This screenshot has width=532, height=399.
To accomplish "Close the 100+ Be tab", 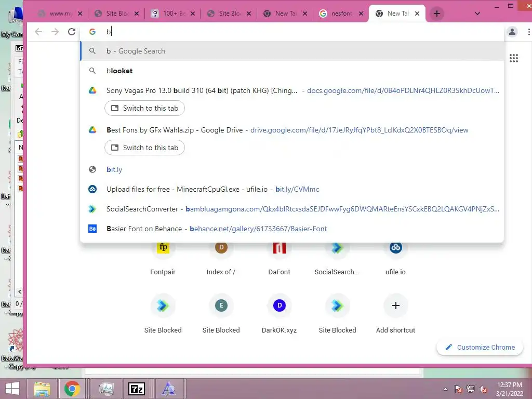I will click(x=193, y=14).
